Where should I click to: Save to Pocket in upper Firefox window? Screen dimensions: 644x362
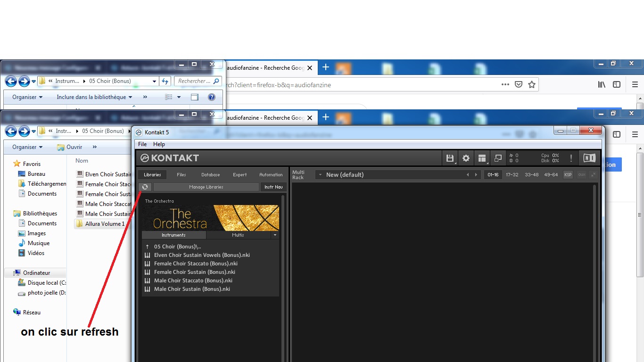click(x=519, y=84)
